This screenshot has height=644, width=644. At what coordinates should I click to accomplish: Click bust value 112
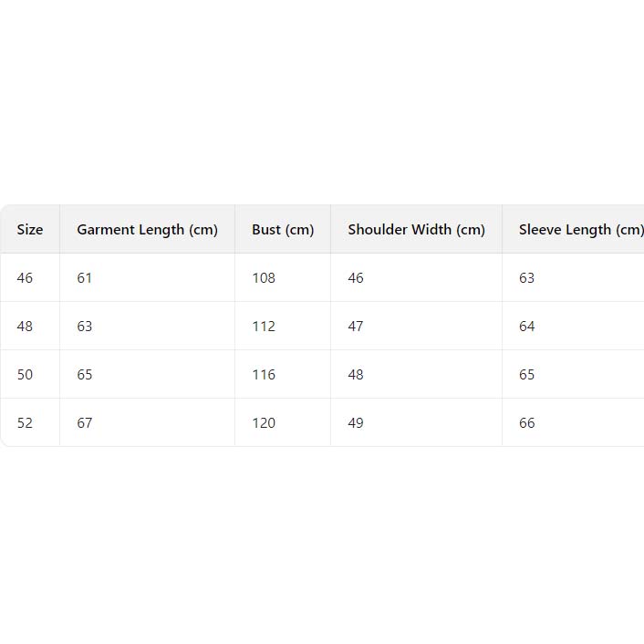[x=264, y=327]
